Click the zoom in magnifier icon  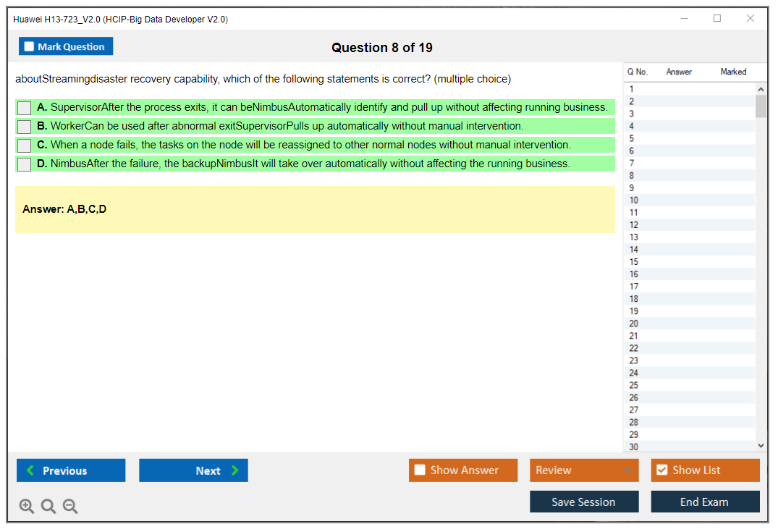point(27,507)
